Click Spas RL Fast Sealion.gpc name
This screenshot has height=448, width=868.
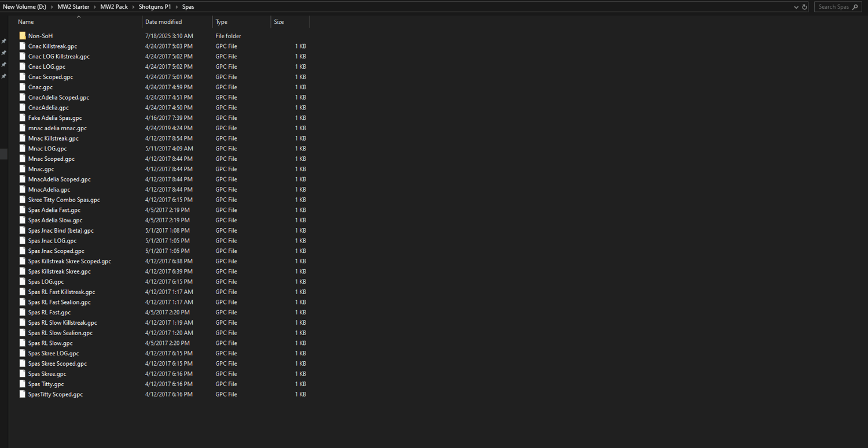click(60, 302)
